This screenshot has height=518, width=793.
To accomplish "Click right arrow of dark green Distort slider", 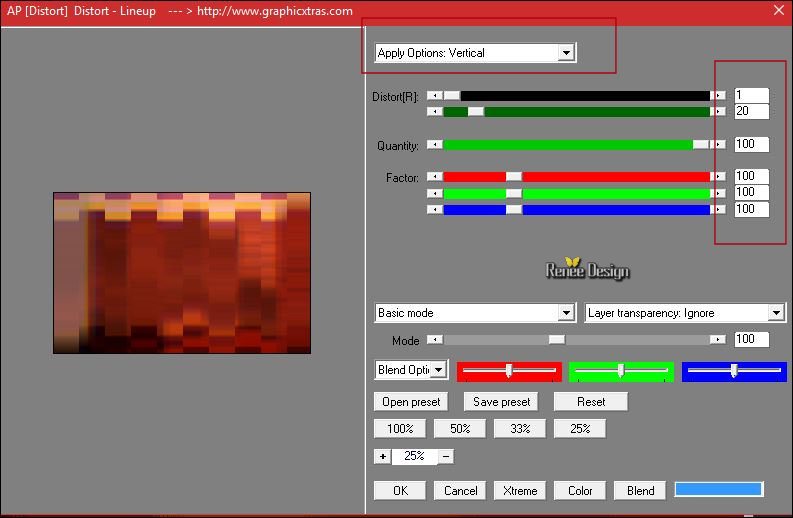I will [x=718, y=111].
